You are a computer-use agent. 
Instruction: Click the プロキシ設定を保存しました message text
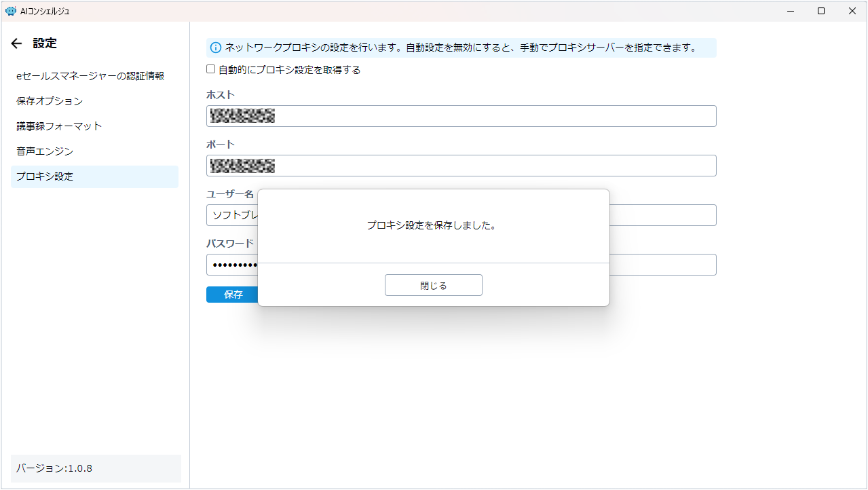click(x=433, y=225)
